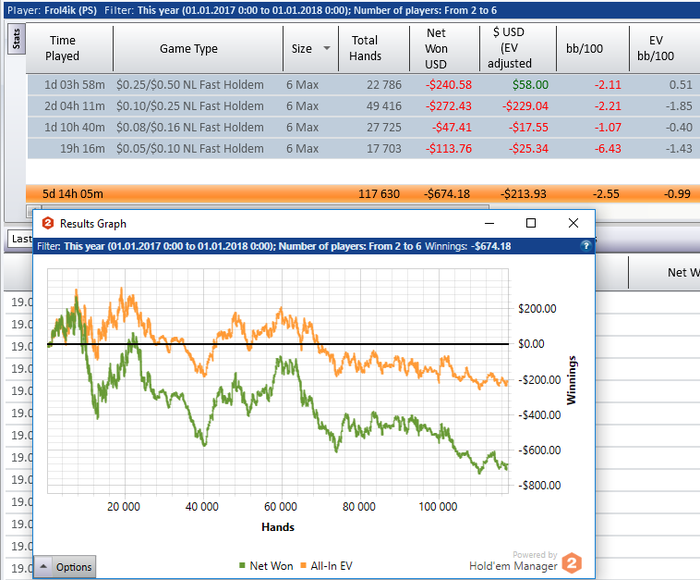This screenshot has width=700, height=580.
Task: Select the $0.25/$0.50 NL Fast Holdem row
Action: tap(363, 84)
